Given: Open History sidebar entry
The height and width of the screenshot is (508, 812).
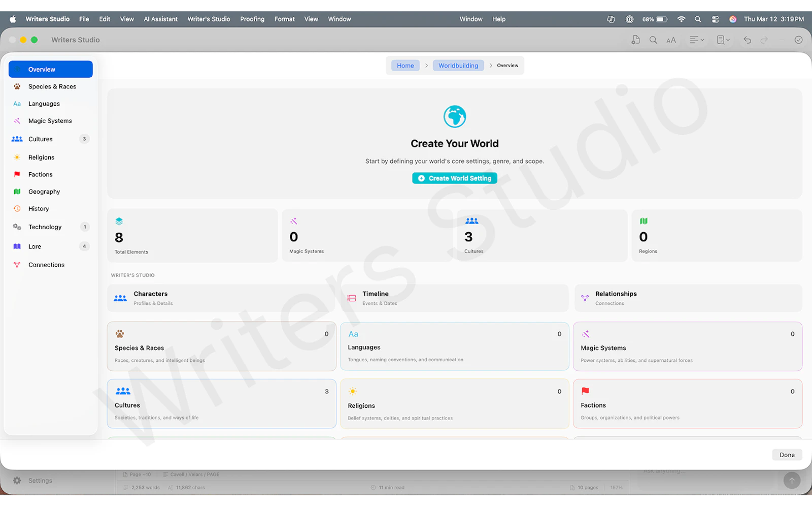Looking at the screenshot, I should pyautogui.click(x=51, y=209).
